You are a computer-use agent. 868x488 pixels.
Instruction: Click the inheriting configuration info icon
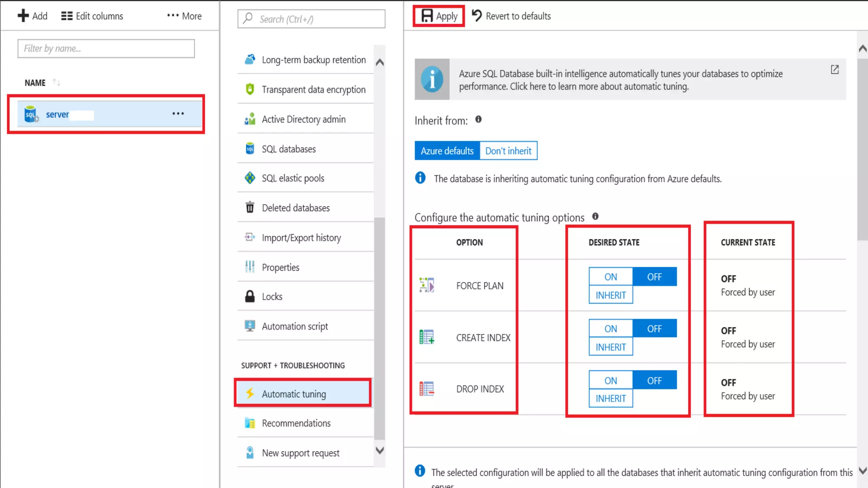pos(420,177)
